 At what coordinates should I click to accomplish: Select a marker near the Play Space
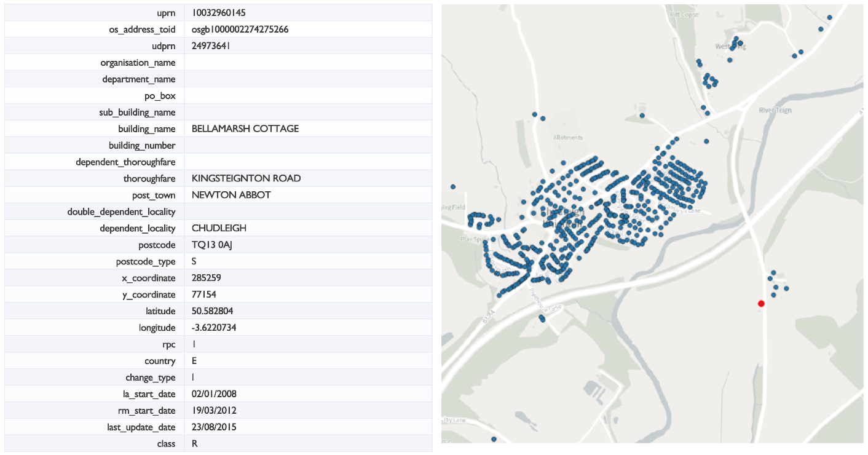(492, 239)
